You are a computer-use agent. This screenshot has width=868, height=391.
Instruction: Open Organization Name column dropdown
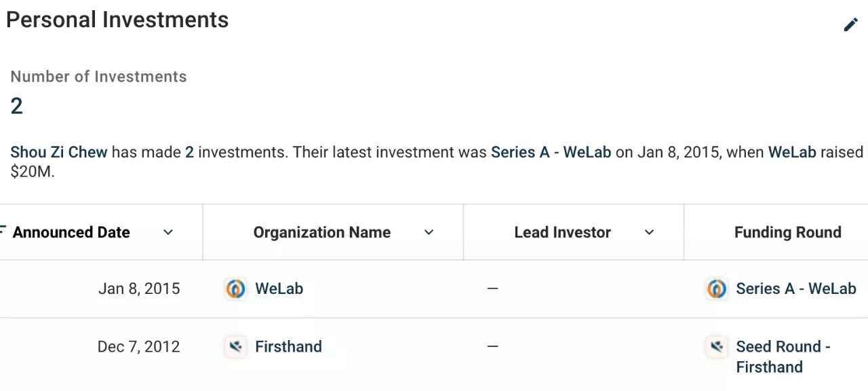429,232
